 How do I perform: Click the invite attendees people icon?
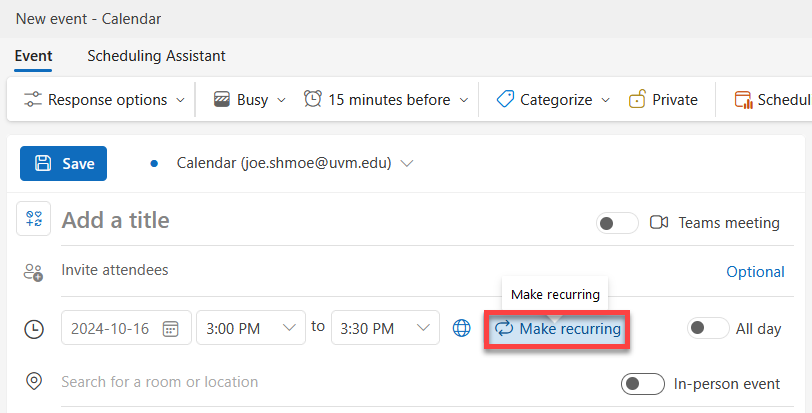(34, 272)
